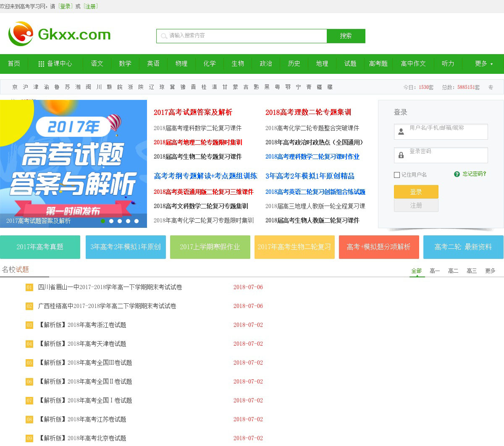The image size is (504, 446).
Task: Open the 数学 navigation menu item
Action: coord(125,64)
